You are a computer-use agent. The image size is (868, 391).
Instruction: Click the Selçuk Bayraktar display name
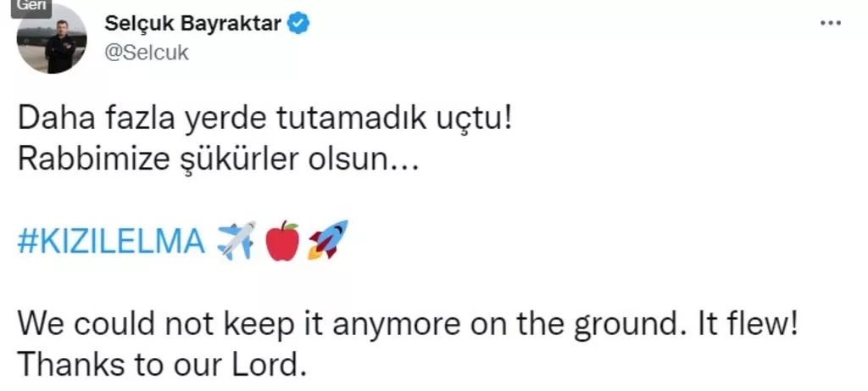(192, 23)
